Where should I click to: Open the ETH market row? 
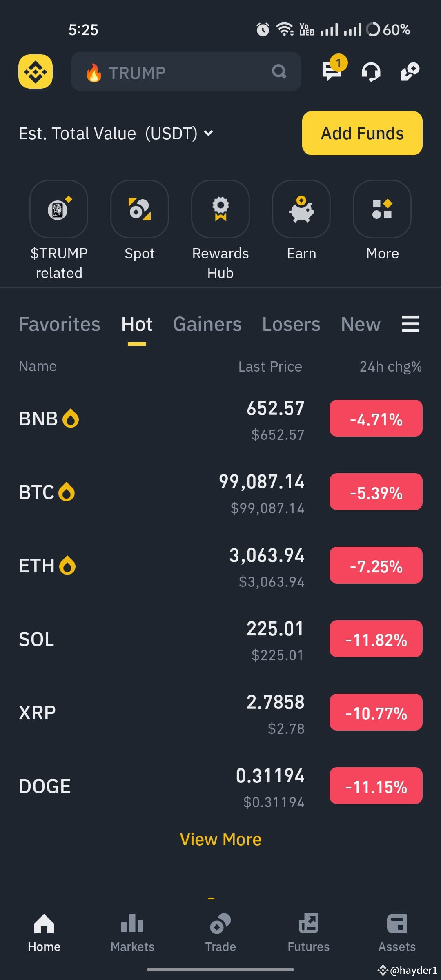click(220, 566)
